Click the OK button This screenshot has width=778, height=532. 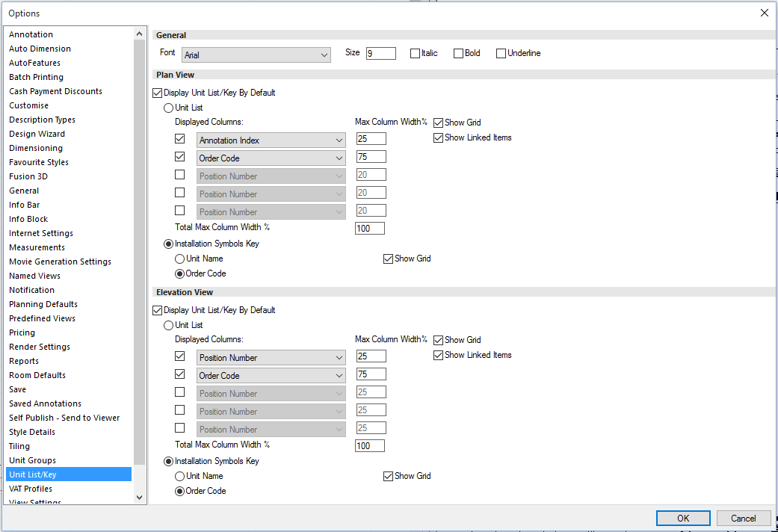(x=683, y=518)
